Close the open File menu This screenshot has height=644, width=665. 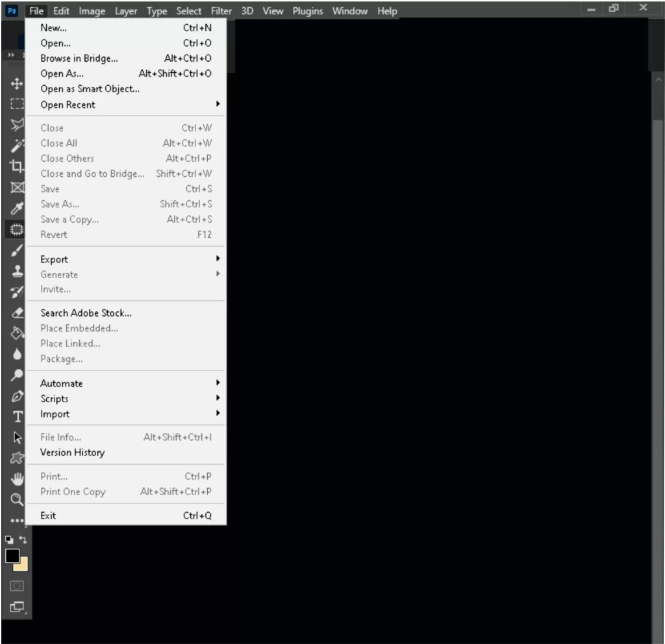pos(36,10)
